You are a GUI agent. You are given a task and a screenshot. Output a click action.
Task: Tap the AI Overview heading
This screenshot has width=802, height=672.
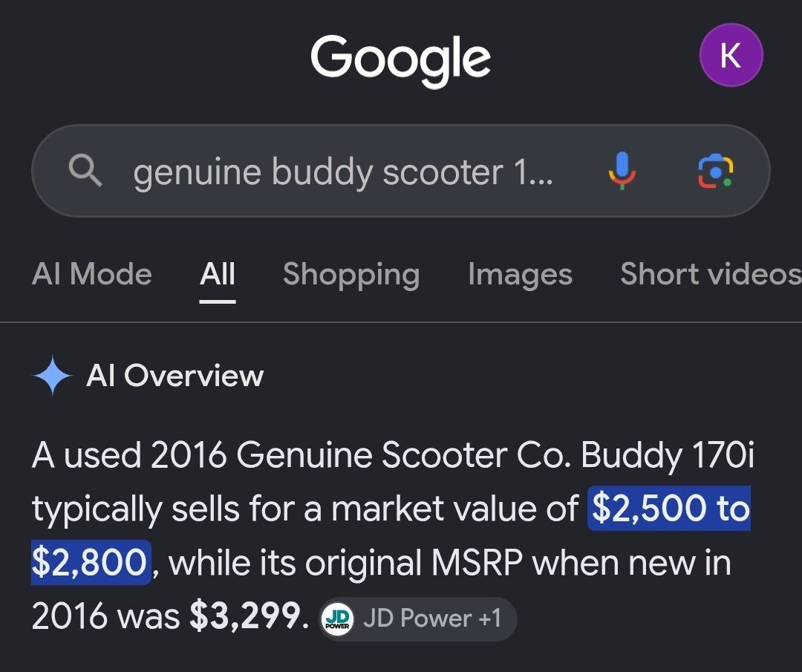point(175,376)
